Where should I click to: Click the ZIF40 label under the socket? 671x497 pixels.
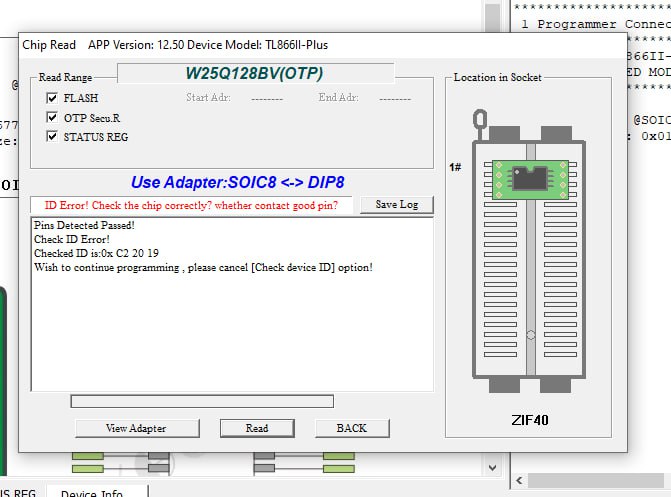pos(530,420)
